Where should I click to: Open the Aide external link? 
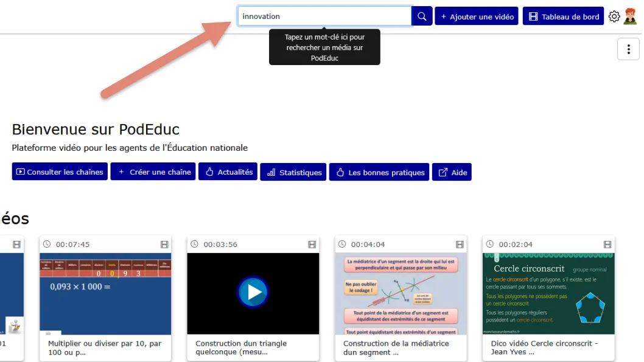point(452,172)
